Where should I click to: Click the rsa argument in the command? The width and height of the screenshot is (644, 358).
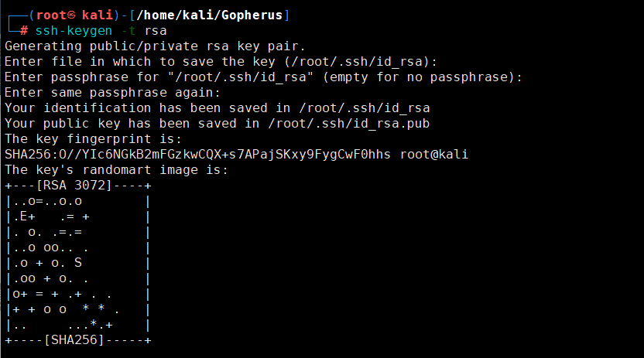(156, 31)
